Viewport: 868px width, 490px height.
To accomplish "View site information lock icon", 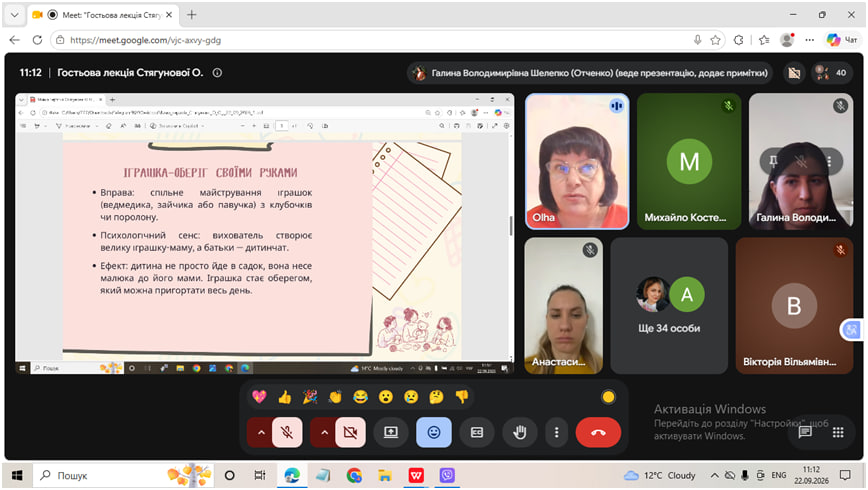I will click(x=60, y=40).
